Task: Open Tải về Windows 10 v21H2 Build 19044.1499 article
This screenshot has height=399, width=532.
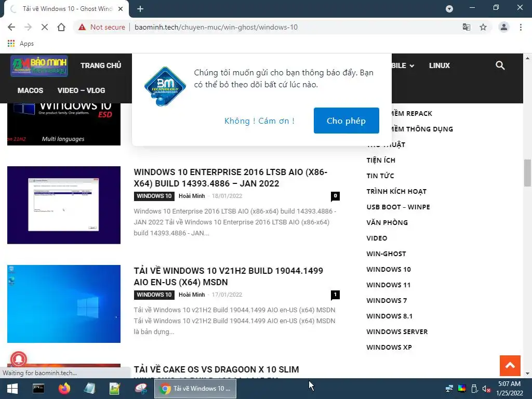Action: click(229, 276)
